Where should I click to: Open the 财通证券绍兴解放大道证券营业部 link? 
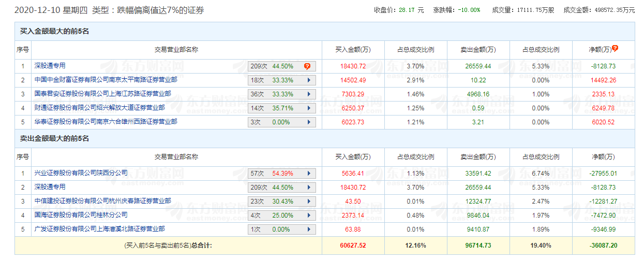pos(99,108)
